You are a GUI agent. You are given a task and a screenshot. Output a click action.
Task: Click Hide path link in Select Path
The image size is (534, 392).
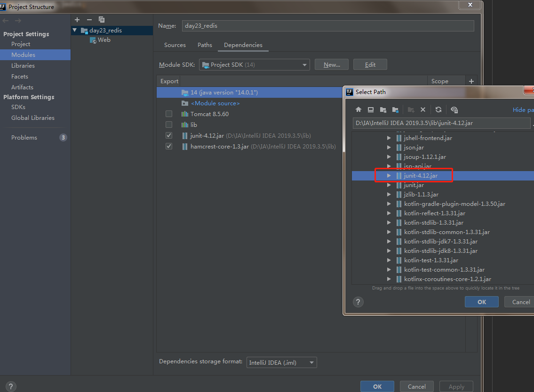[523, 110]
